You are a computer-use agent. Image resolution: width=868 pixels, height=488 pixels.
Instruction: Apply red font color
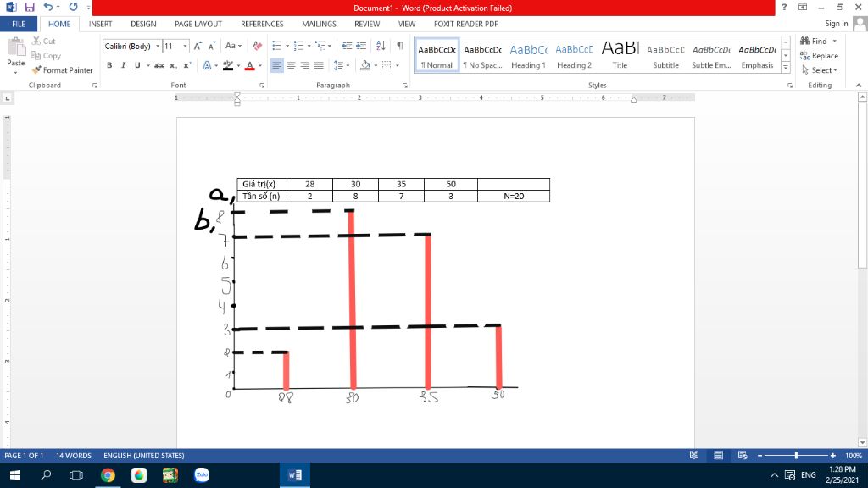click(250, 65)
